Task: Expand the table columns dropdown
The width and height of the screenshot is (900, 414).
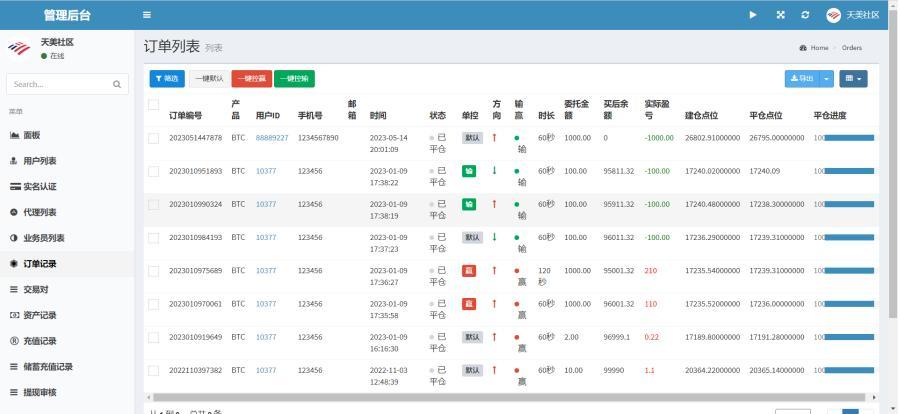Action: [x=853, y=78]
